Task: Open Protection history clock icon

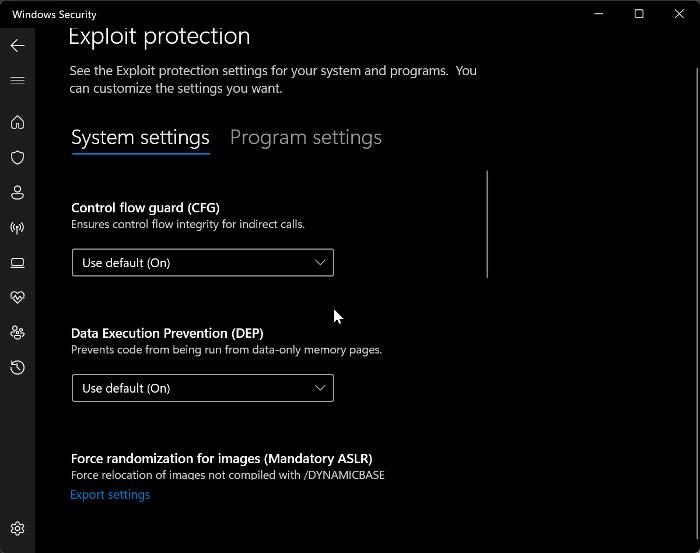Action: click(17, 368)
